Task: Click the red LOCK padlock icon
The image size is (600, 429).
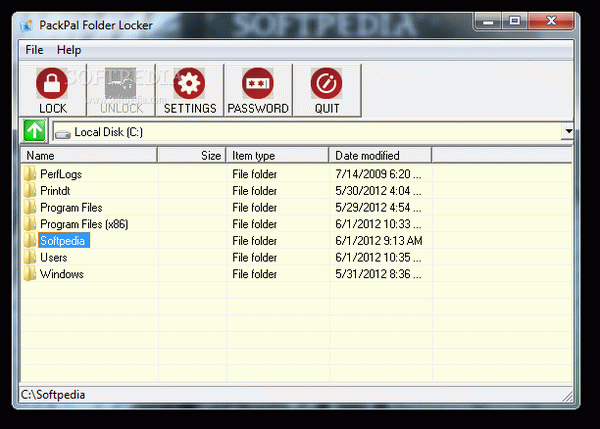Action: point(52,83)
